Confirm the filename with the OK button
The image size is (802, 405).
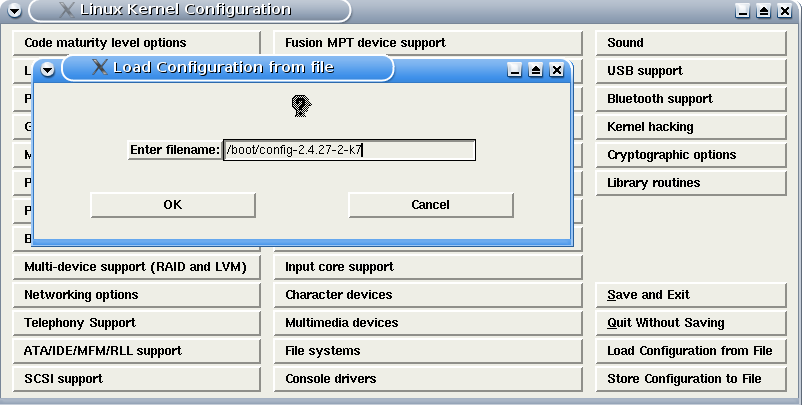tap(173, 205)
